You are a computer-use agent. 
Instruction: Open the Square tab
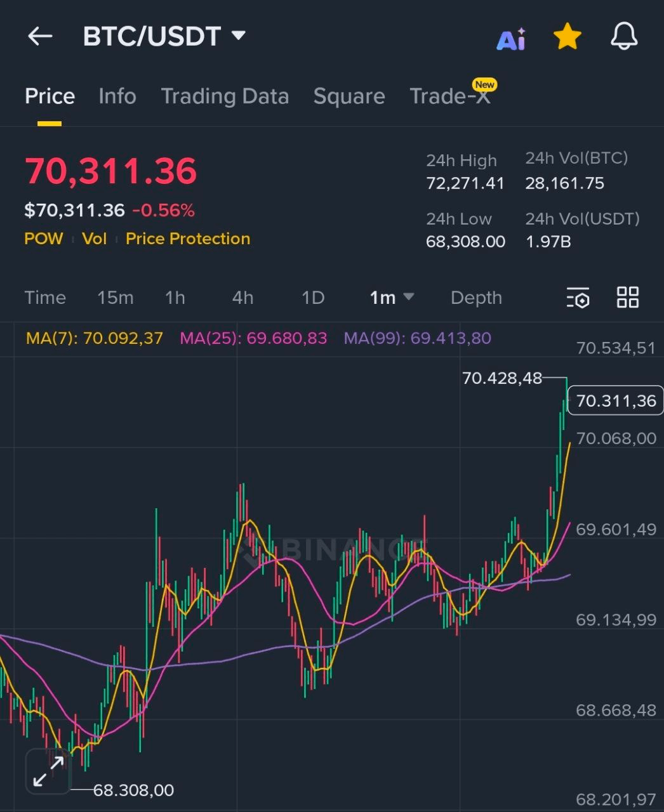[x=349, y=96]
